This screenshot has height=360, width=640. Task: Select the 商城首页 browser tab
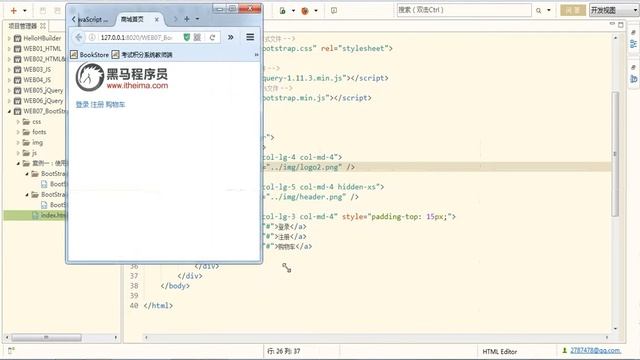(x=132, y=19)
